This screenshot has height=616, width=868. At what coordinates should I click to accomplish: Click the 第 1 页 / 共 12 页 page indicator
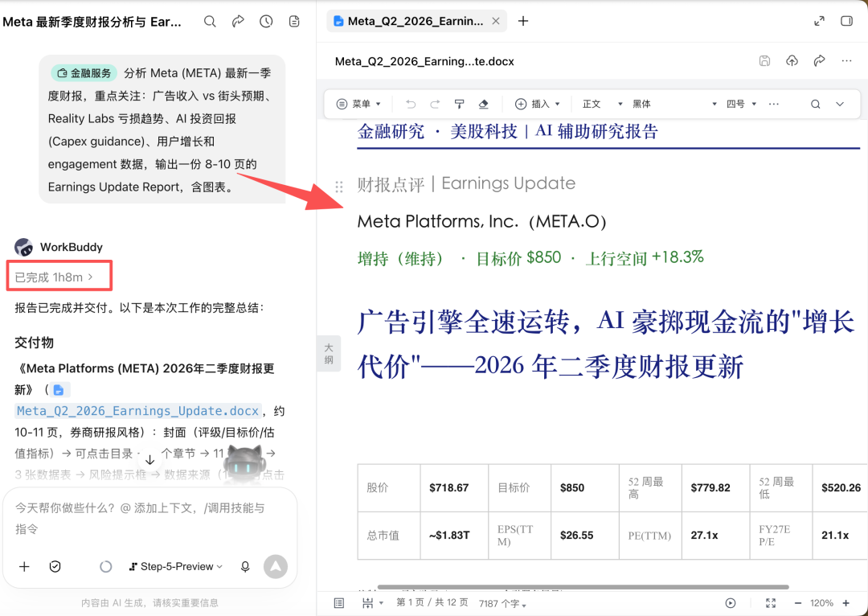tap(432, 602)
